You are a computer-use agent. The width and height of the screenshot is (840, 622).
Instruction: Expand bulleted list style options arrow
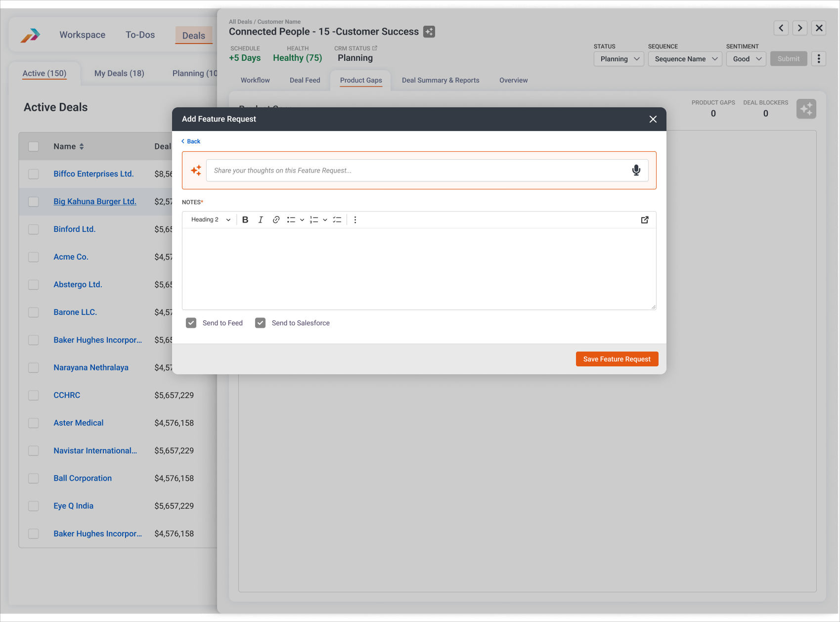302,220
